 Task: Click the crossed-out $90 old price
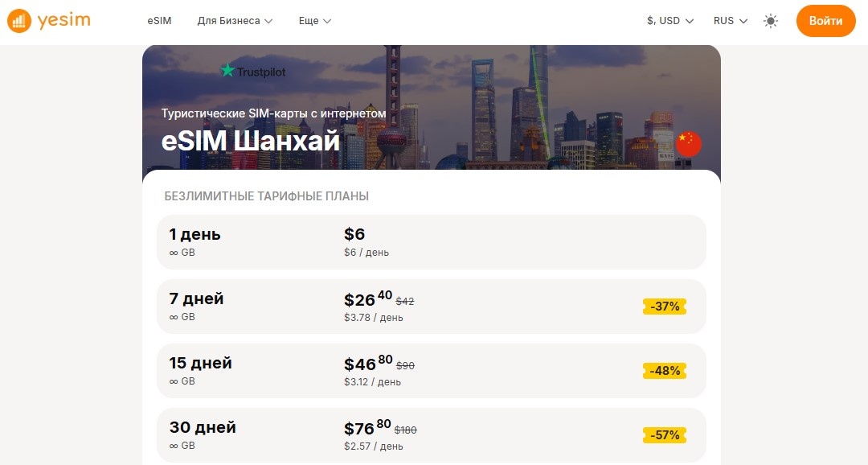pos(405,366)
